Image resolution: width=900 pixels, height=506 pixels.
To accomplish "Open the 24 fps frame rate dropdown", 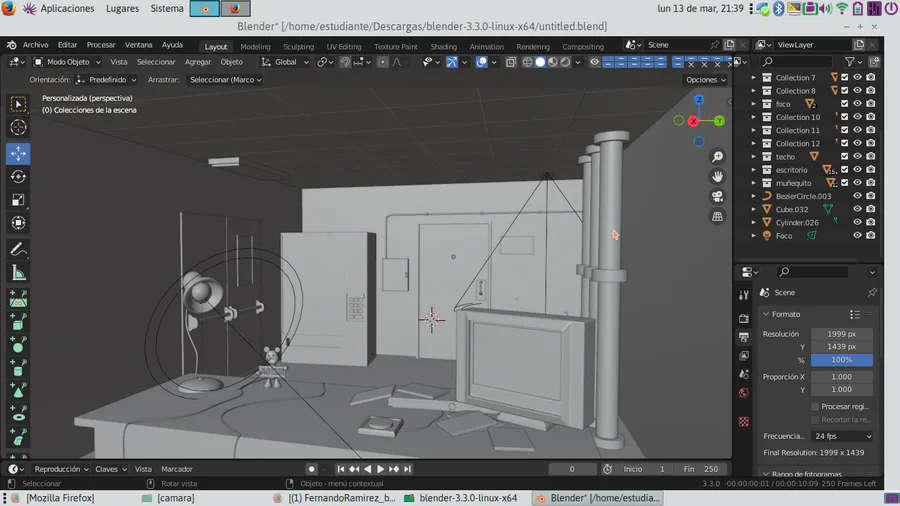I will 842,437.
